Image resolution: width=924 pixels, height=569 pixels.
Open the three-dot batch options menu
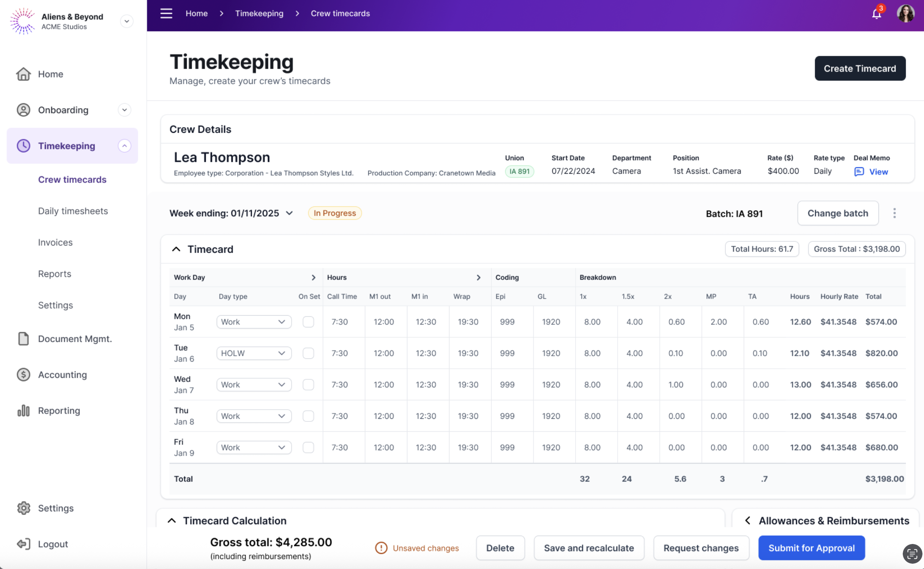click(x=894, y=213)
